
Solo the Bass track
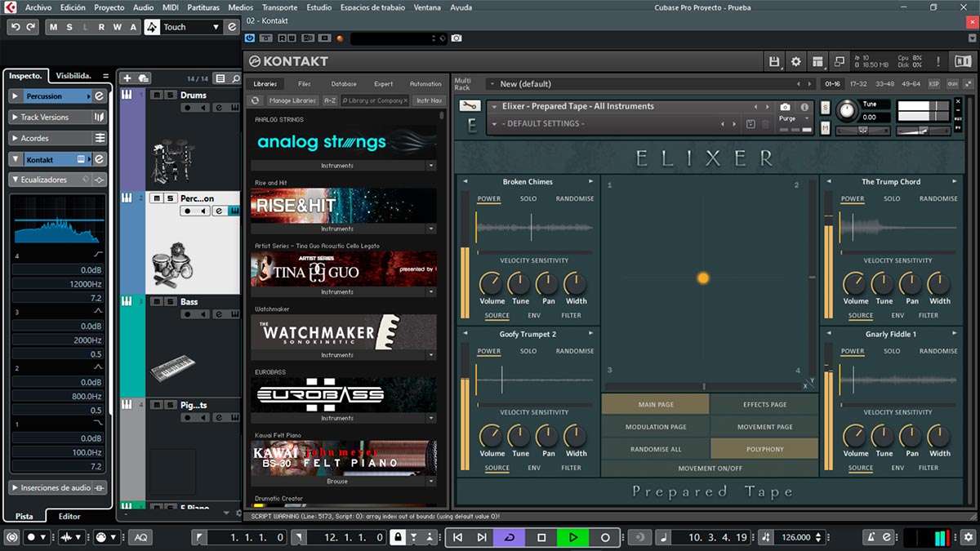[x=170, y=301]
